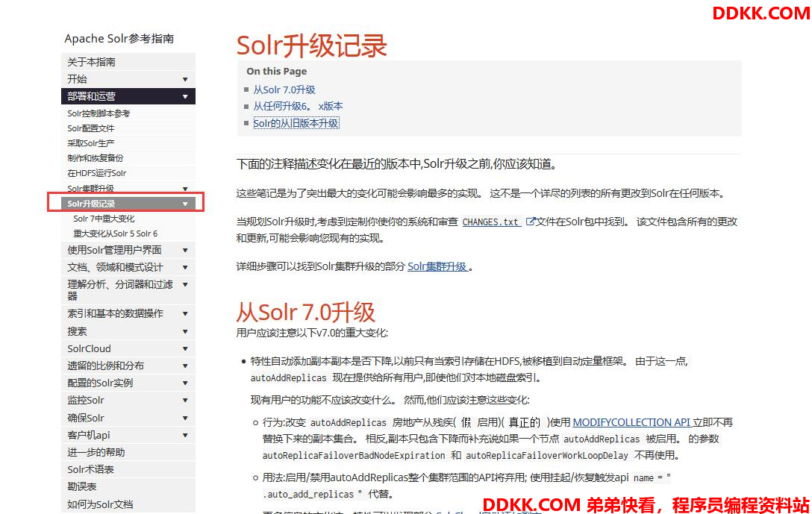This screenshot has height=514, width=812.
Task: Collapse the 部署和运营 section arrow
Action: [185, 96]
